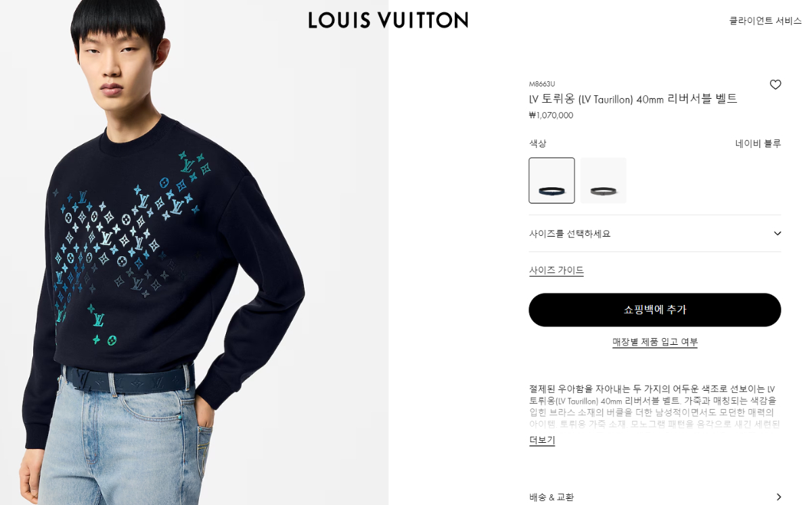The width and height of the screenshot is (812, 505).
Task: Open the 사이즈 가이드 link
Action: (556, 270)
